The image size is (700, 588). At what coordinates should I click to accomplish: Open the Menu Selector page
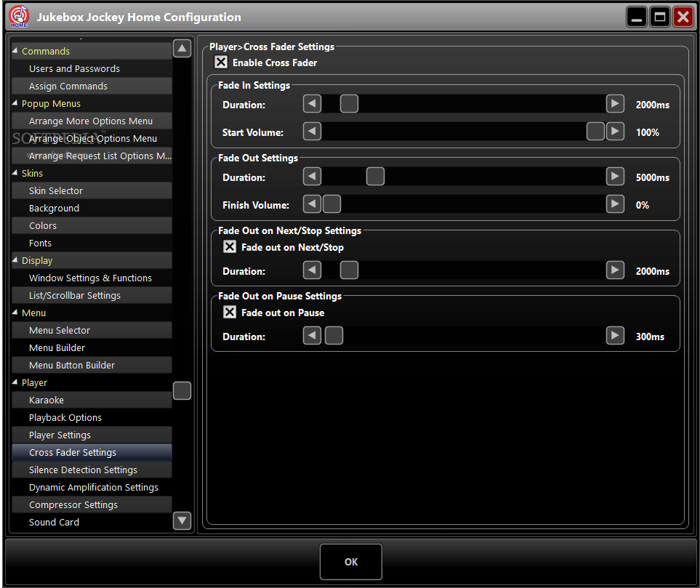coord(92,330)
